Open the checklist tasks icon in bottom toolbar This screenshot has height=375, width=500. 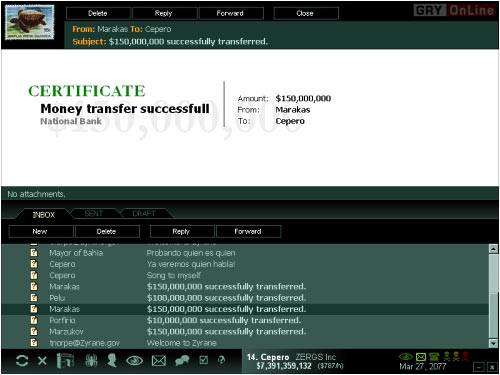tap(204, 360)
